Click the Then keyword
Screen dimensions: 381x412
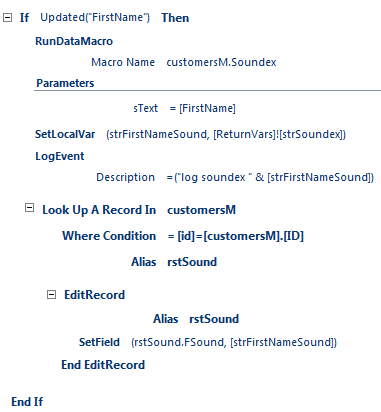pos(175,18)
